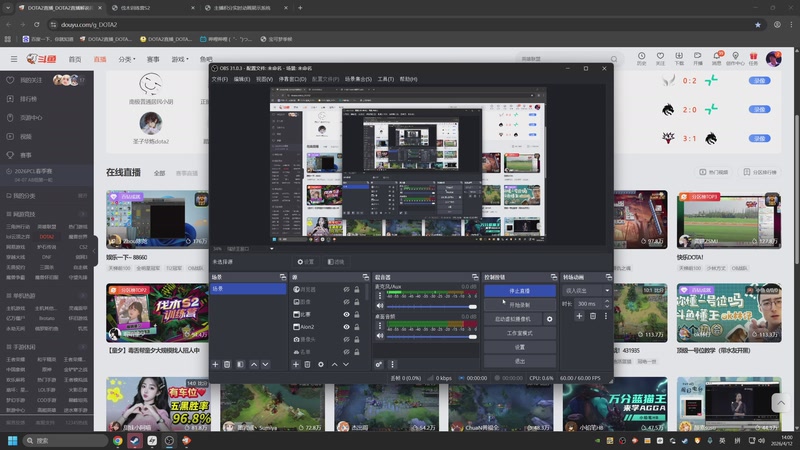The image size is (800, 450).
Task: Open the 文件(F) menu in OBS
Action: click(x=219, y=79)
